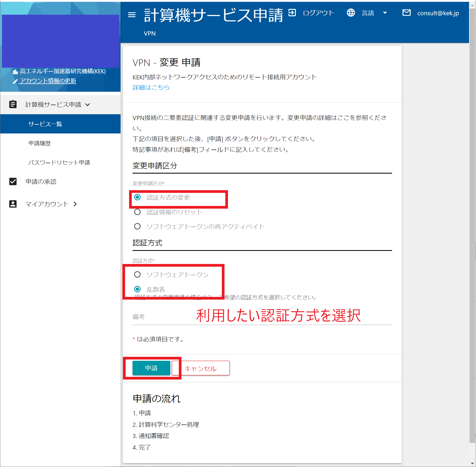Select ソフトウェアトークンの再アクティベイト radio option
This screenshot has width=476, height=467.
point(137,226)
